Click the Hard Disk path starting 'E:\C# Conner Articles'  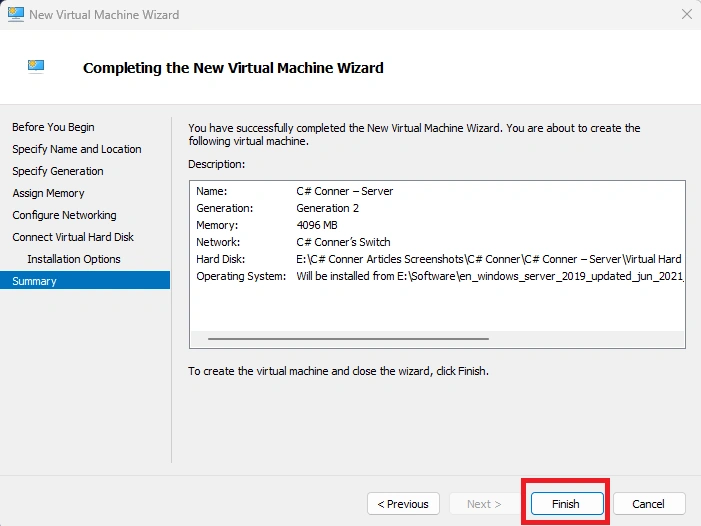pyautogui.click(x=489, y=259)
